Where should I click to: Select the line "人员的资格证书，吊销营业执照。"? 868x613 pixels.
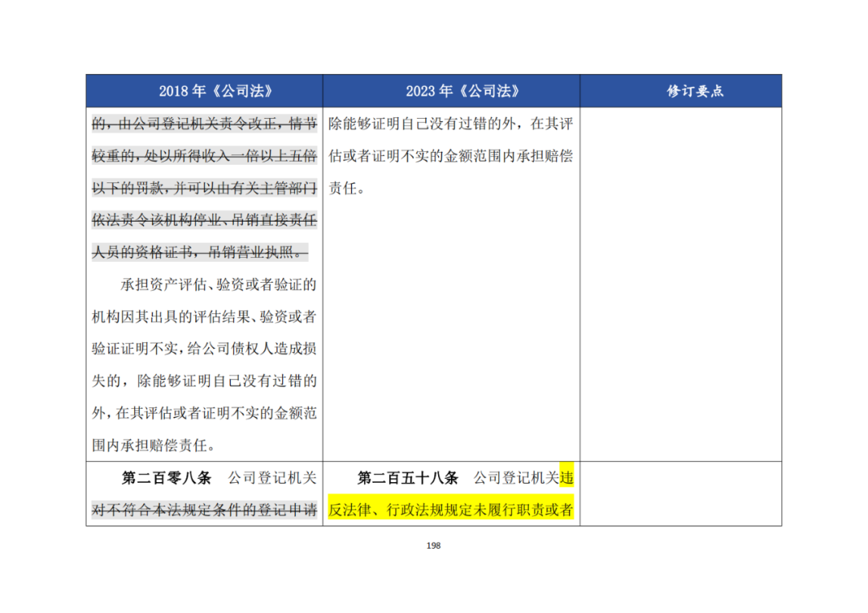[200, 252]
